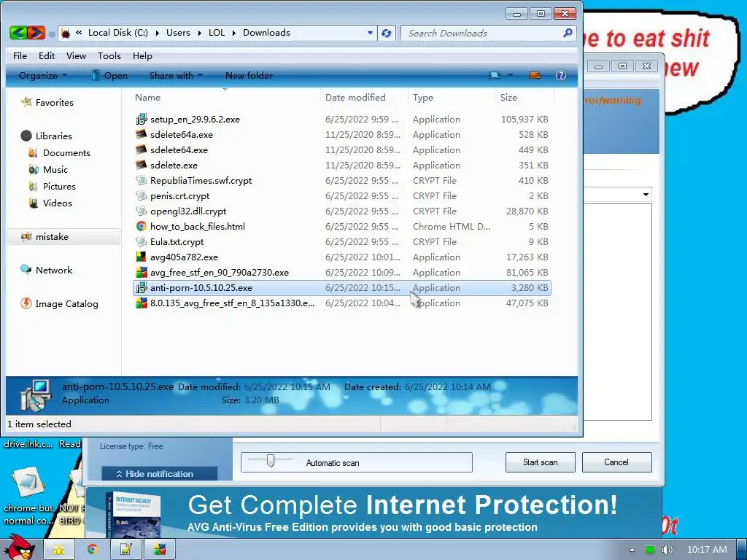Viewport: 747px width, 560px height.
Task: Select the sdelete64a.exe file icon
Action: coord(141,134)
